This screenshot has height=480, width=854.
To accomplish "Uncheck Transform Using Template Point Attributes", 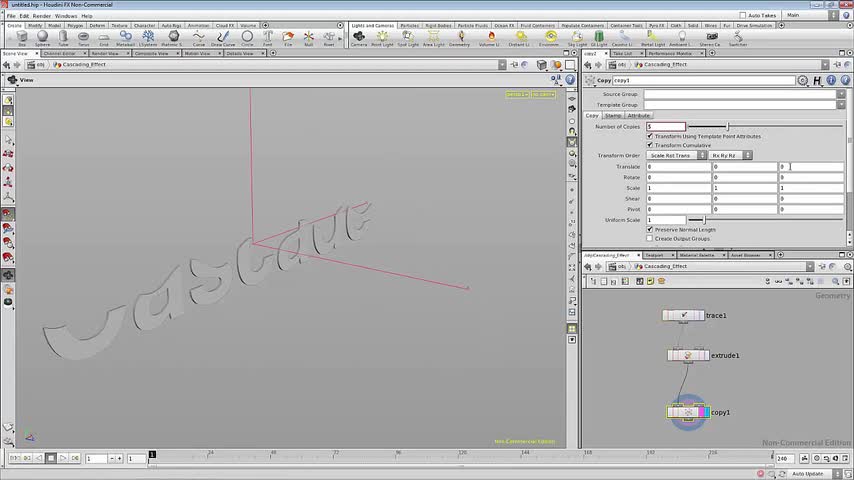I will (x=650, y=136).
